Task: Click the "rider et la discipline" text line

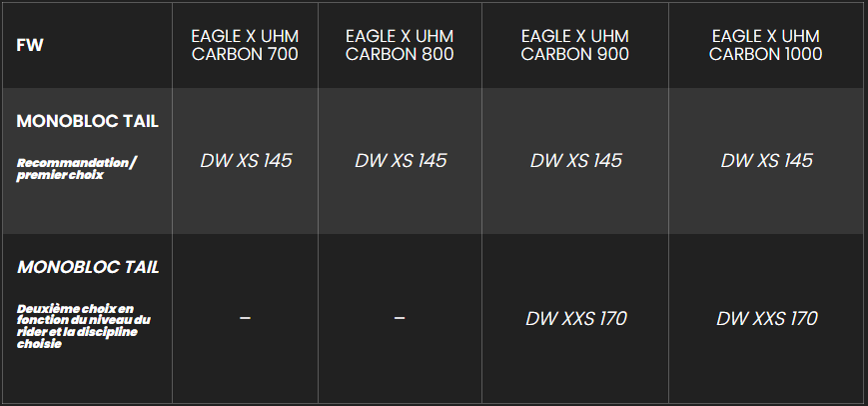Action: point(77,332)
